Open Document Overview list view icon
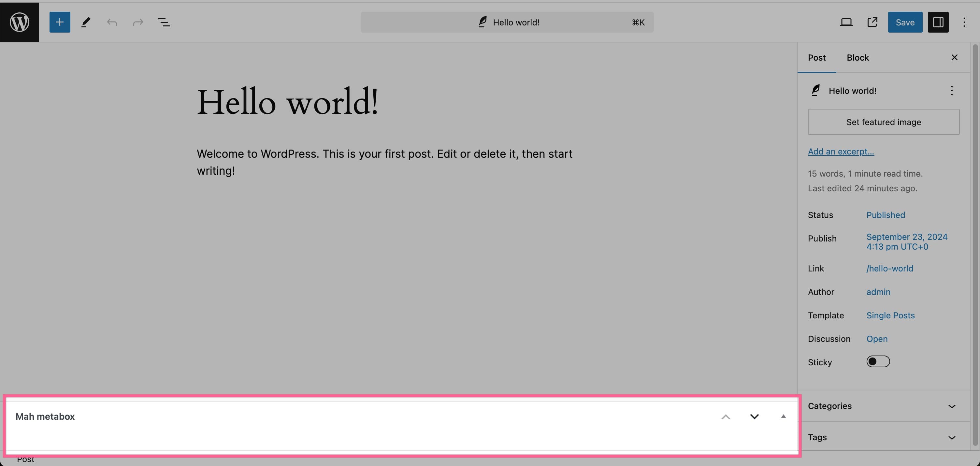This screenshot has height=466, width=980. pyautogui.click(x=164, y=22)
